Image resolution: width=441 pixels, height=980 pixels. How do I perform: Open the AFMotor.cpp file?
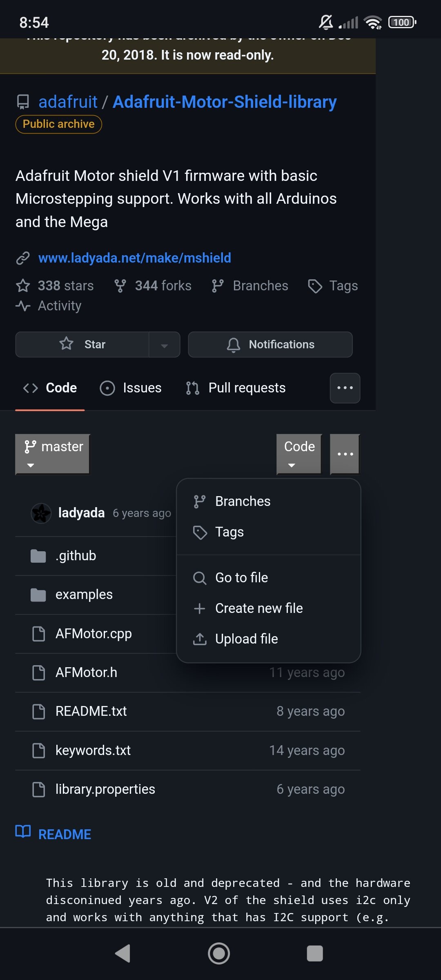[x=94, y=634]
